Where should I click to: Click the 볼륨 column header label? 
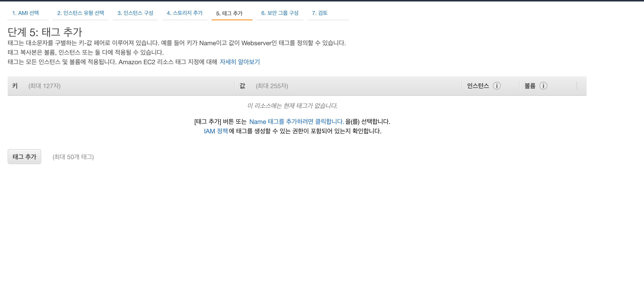[530, 86]
